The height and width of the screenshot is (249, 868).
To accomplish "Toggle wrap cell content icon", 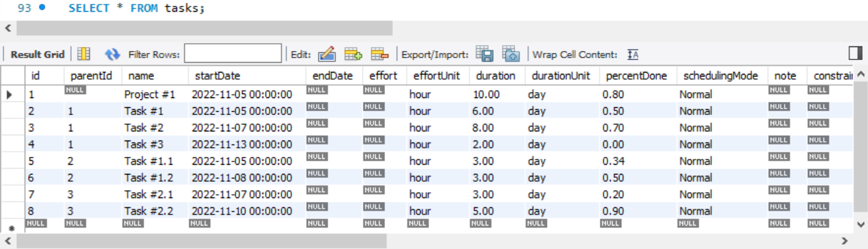I will click(632, 54).
